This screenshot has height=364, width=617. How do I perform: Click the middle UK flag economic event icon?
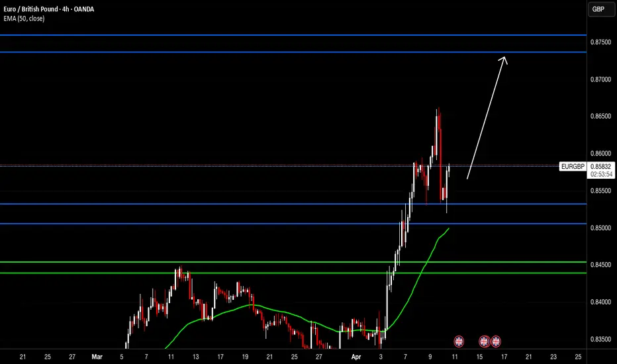484,341
